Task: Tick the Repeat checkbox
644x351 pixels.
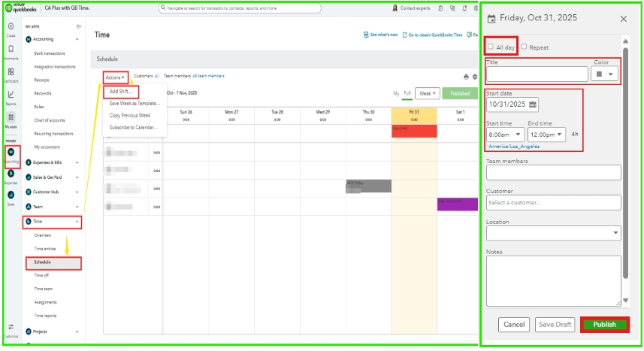Action: (x=524, y=47)
